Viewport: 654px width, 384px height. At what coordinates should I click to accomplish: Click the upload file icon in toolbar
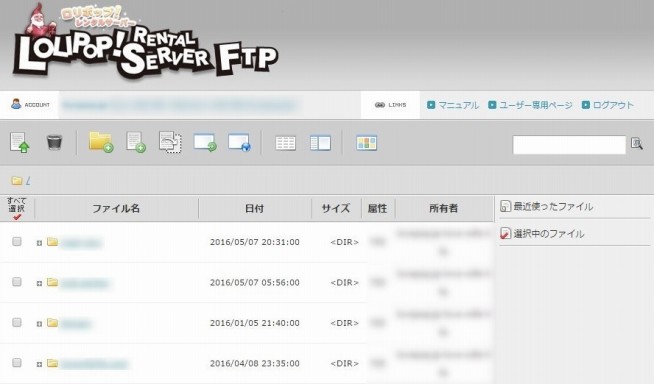click(x=19, y=143)
